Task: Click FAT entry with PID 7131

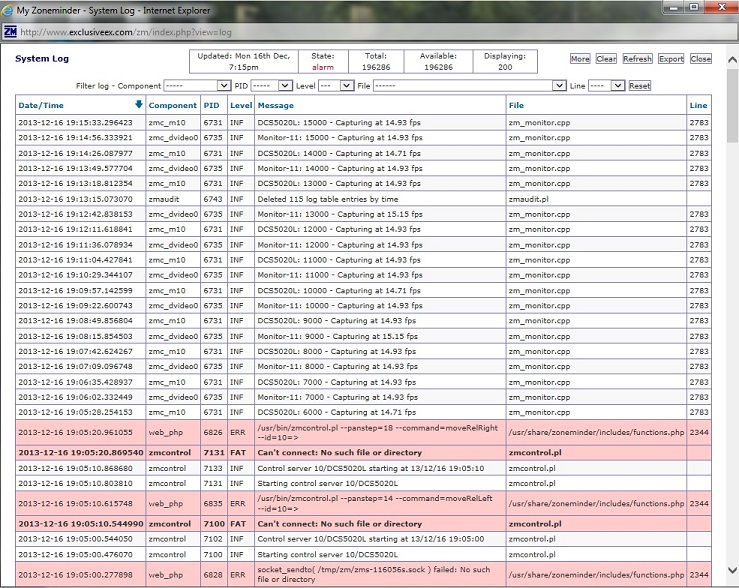Action: 363,453
